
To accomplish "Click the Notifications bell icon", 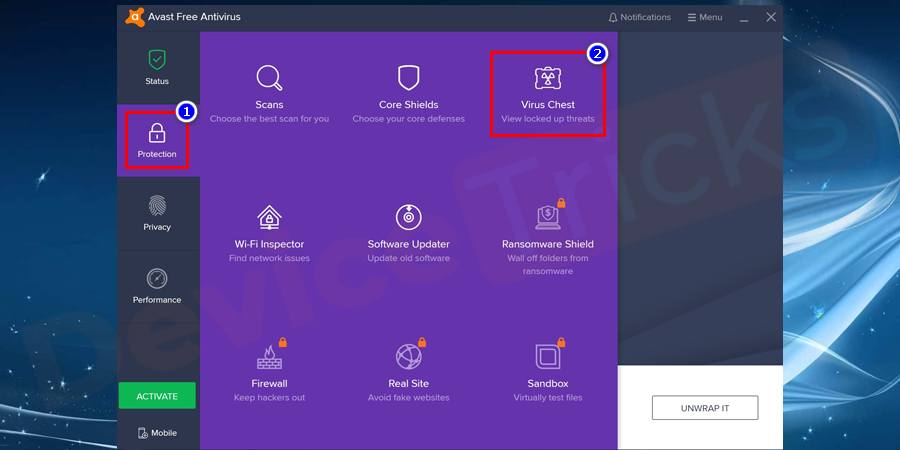I will [613, 18].
